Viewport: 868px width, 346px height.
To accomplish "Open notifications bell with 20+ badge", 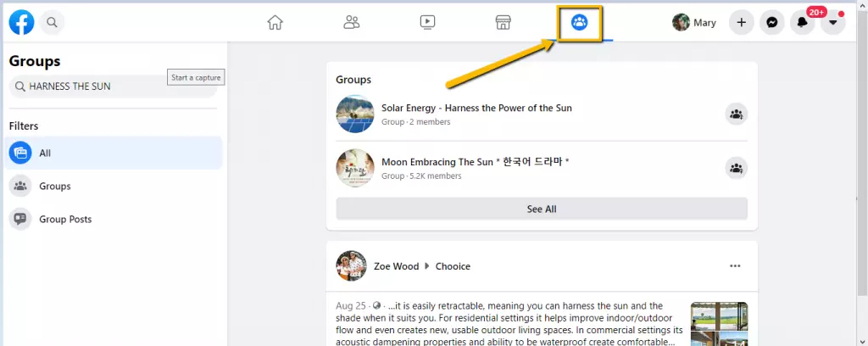I will pyautogui.click(x=802, y=23).
